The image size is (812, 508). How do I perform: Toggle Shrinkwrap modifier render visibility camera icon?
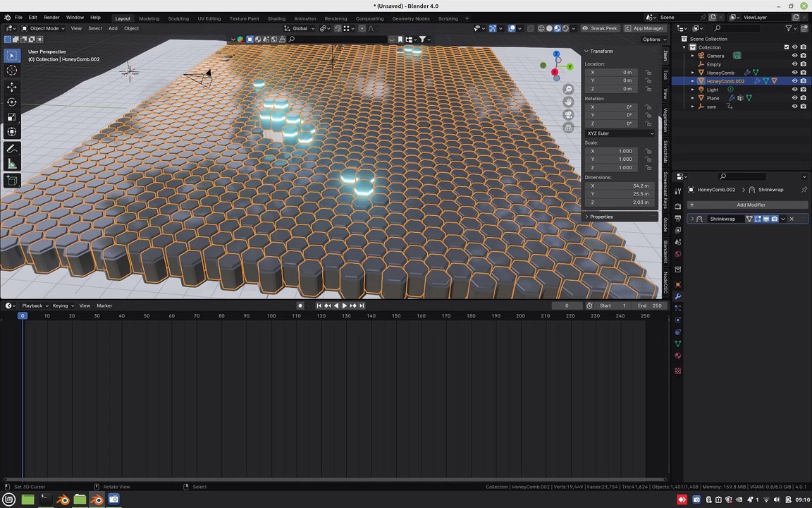coord(774,219)
